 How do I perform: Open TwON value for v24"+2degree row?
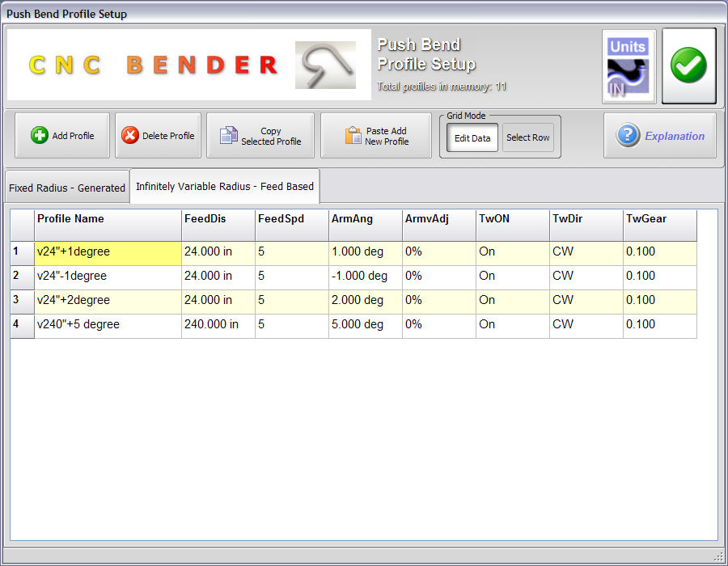[x=512, y=301]
